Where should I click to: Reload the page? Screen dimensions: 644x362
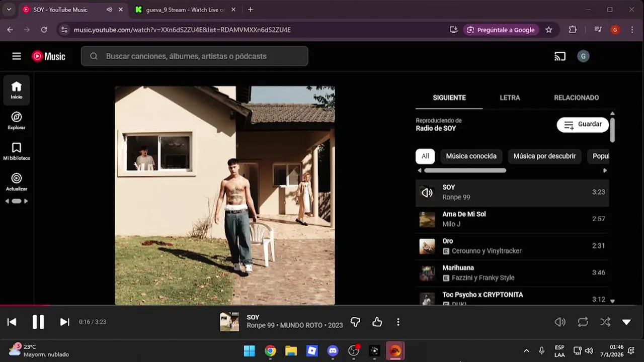44,30
